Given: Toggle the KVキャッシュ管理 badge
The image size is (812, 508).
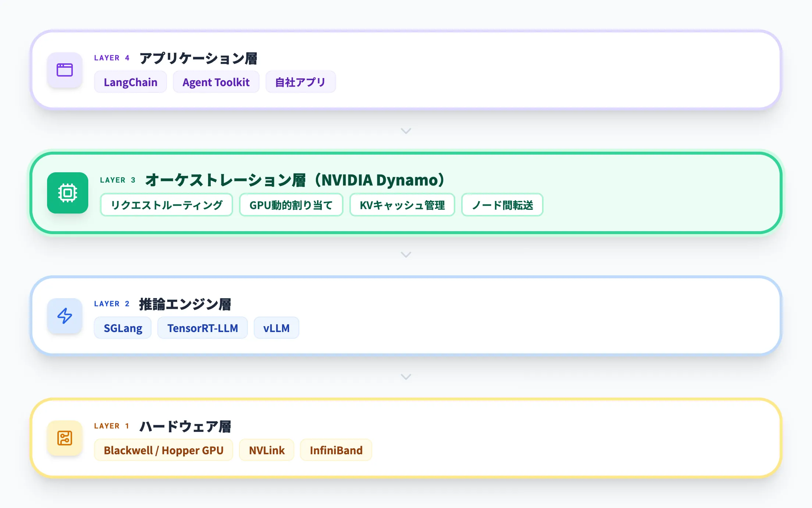Looking at the screenshot, I should (402, 205).
